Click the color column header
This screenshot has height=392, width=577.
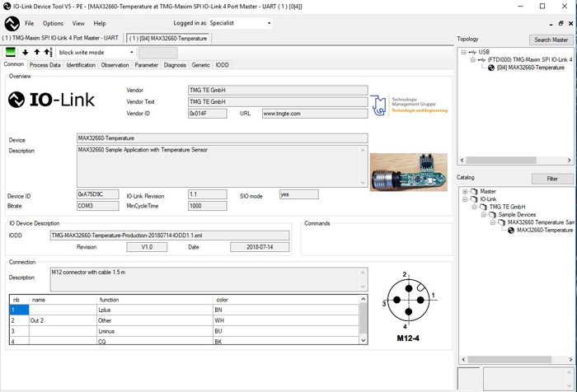(x=286, y=300)
